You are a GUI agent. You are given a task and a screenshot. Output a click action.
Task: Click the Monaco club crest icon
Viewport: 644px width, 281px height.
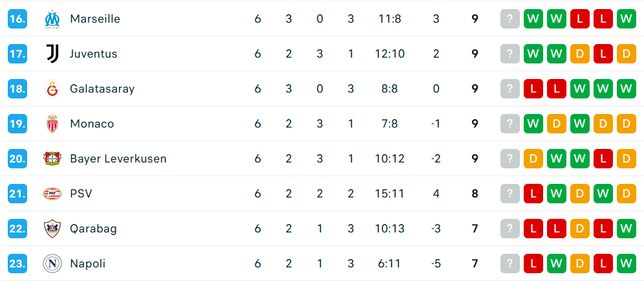point(52,124)
